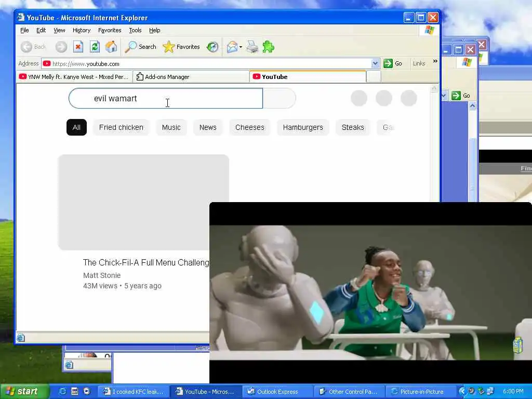Expand hidden tray icons arrow

(x=462, y=392)
